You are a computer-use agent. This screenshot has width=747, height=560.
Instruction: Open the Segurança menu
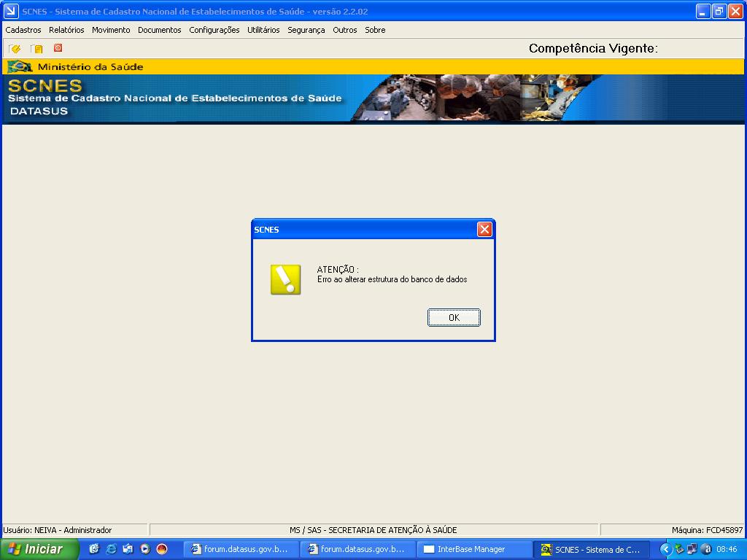(x=306, y=29)
